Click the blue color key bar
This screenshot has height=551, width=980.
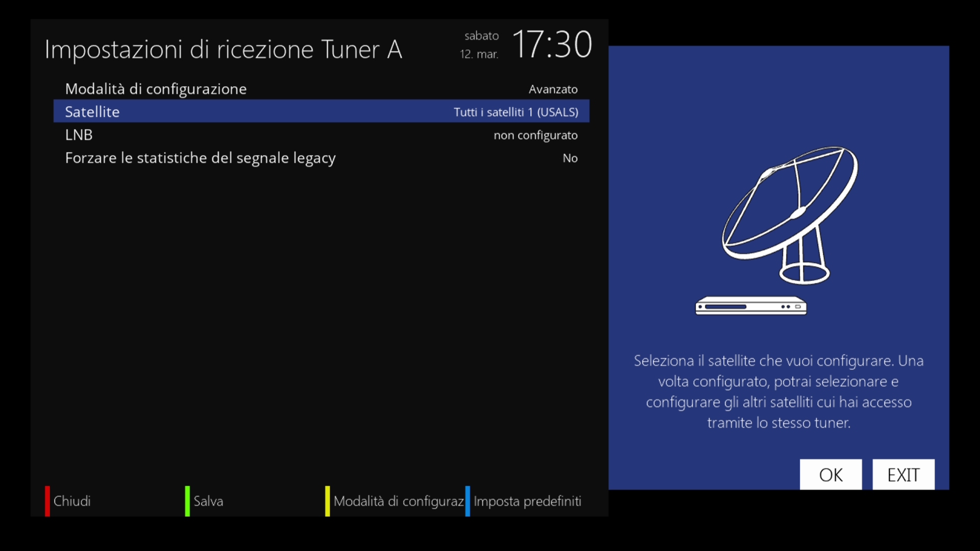pos(468,501)
